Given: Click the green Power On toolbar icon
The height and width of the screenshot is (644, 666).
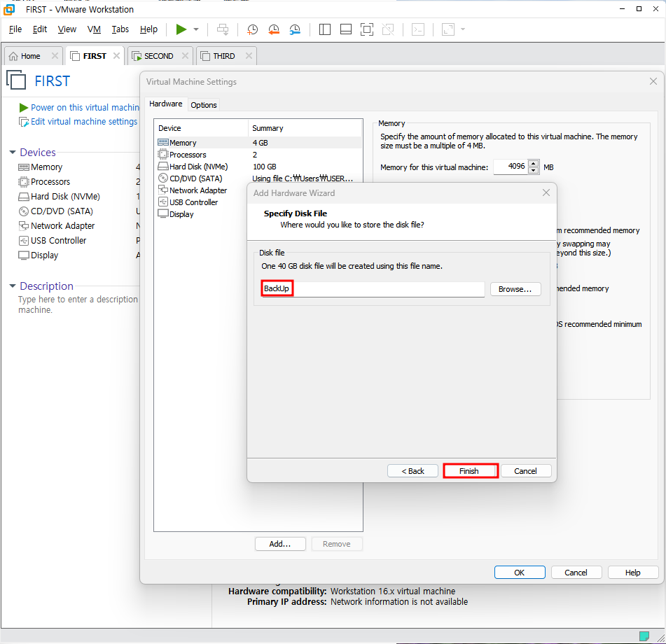Looking at the screenshot, I should (181, 29).
